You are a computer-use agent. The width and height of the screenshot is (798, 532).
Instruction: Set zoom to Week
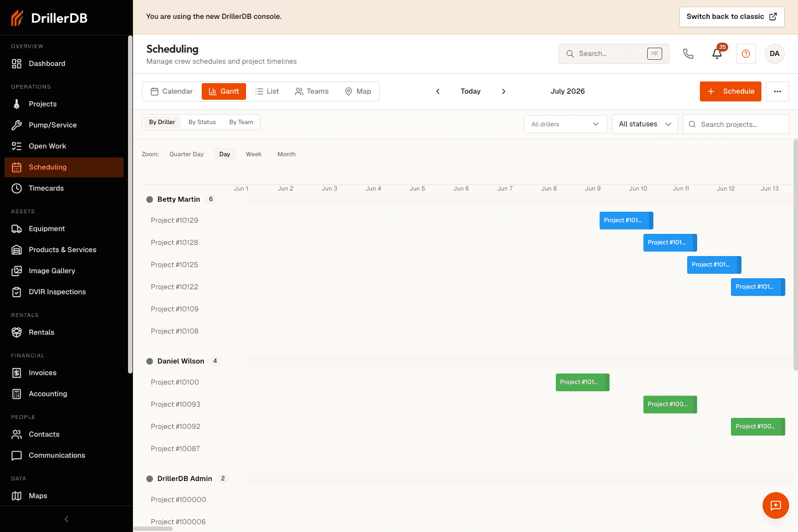(x=254, y=155)
